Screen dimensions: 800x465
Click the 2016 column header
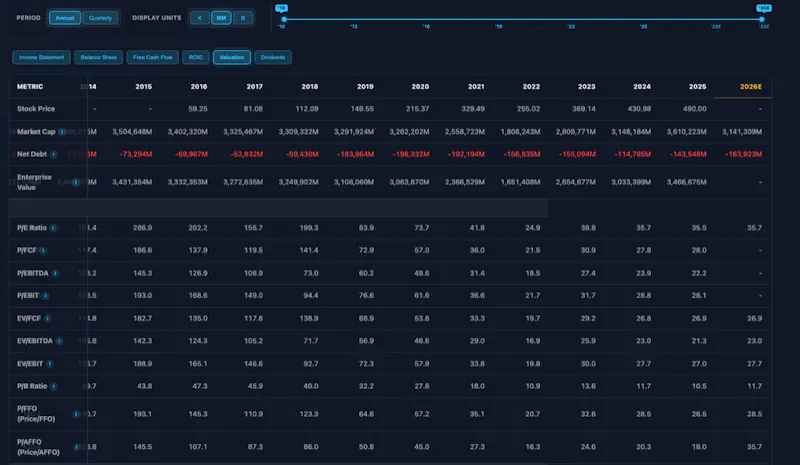tap(199, 87)
